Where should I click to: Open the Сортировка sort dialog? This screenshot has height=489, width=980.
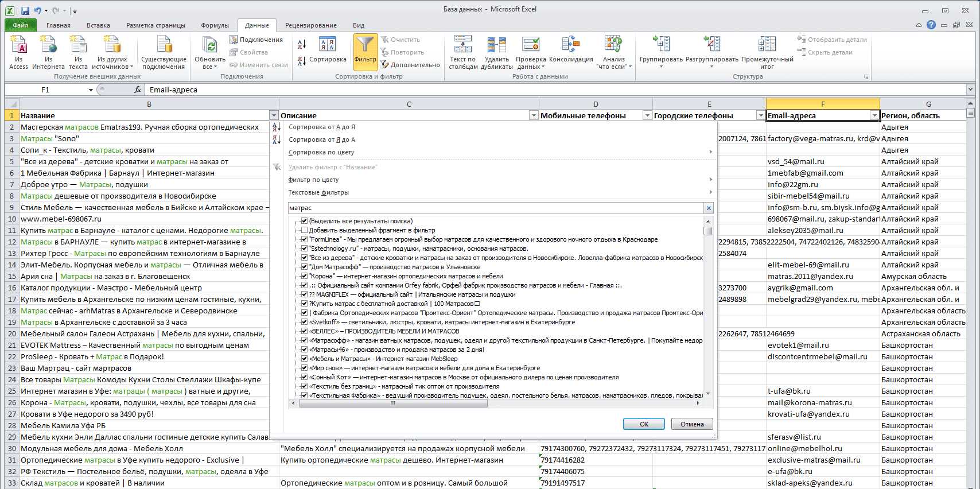click(x=328, y=51)
